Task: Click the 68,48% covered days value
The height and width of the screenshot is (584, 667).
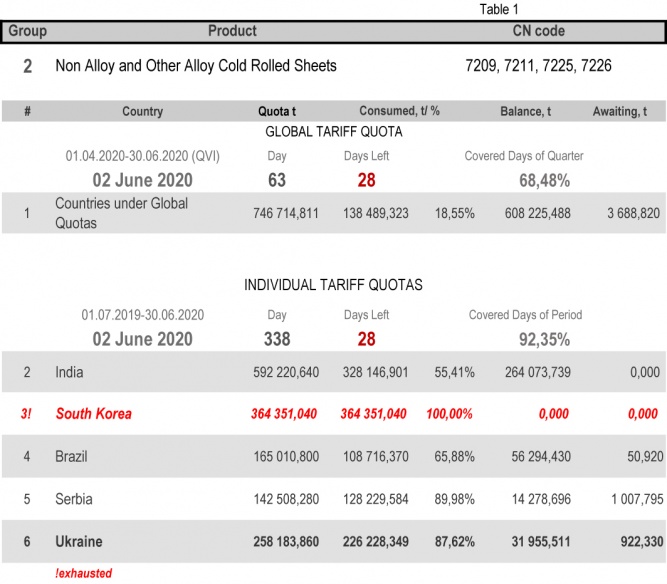Action: click(544, 180)
